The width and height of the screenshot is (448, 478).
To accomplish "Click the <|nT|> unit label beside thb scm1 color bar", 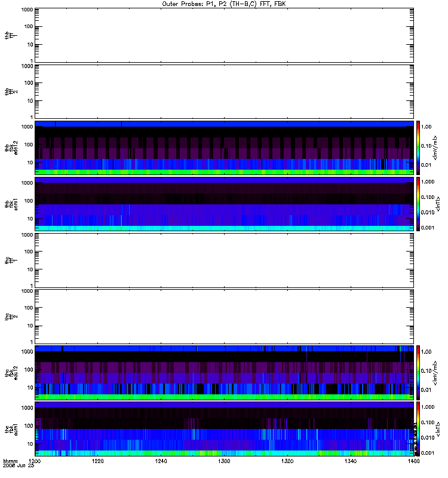I will (438, 204).
